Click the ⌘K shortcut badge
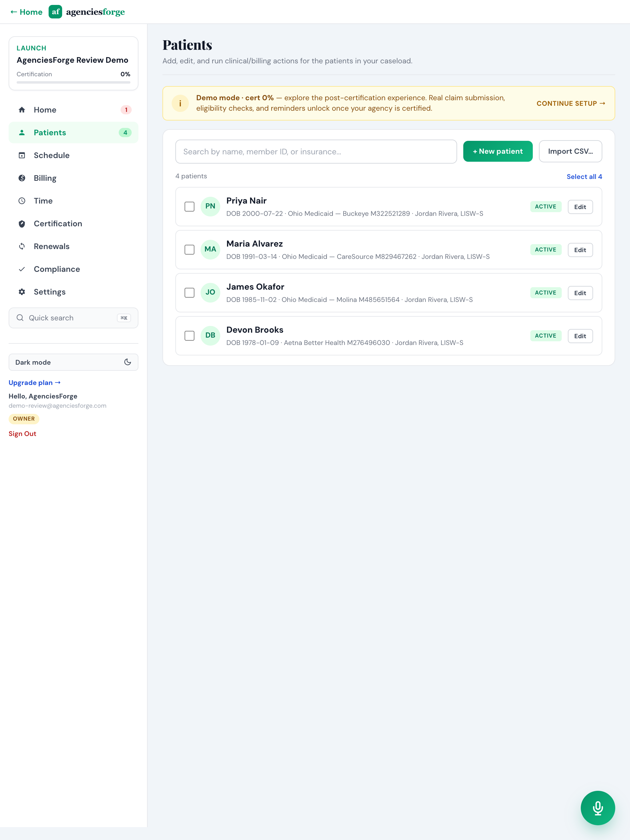 pyautogui.click(x=124, y=318)
